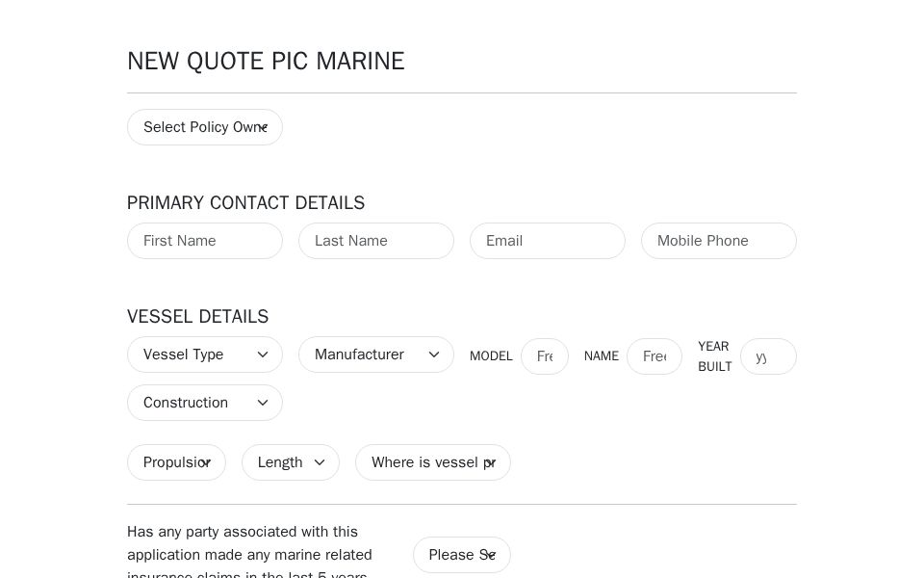Open the Select Policy Owner dropdown
924x578 pixels.
coord(205,127)
